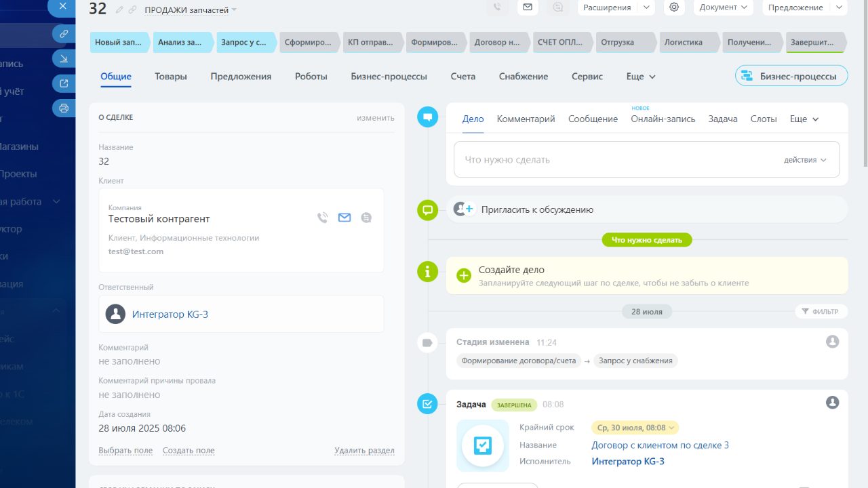This screenshot has width=868, height=488.
Task: Expand the Предложение dropdown arrow
Action: tap(840, 7)
